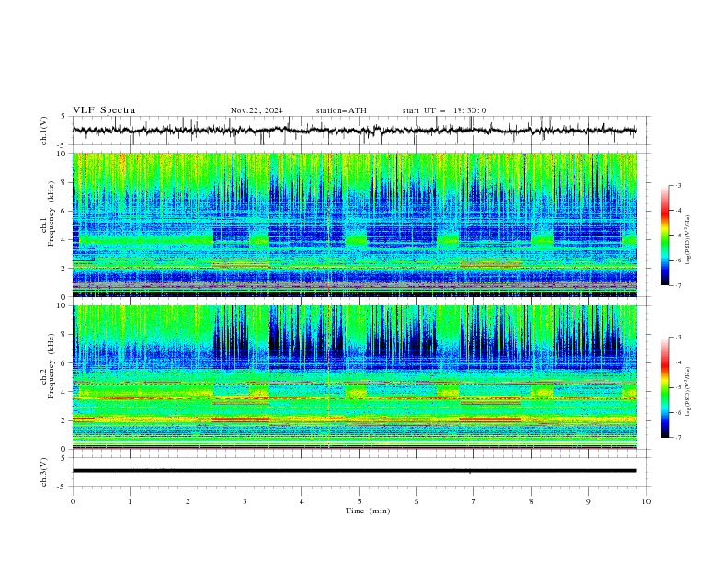Select the date label "Nov.22, 2024"
This screenshot has height=563, width=728.
(256, 110)
